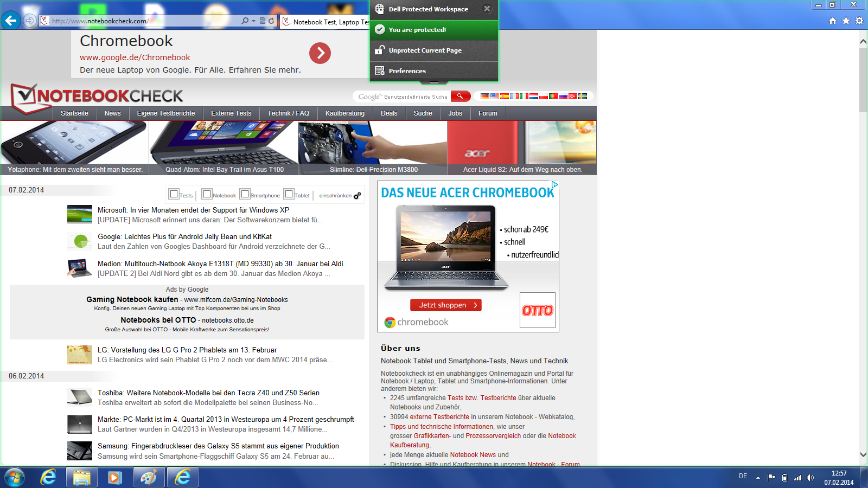The width and height of the screenshot is (868, 488).
Task: Tick the Tests filter checkbox
Action: pyautogui.click(x=174, y=194)
